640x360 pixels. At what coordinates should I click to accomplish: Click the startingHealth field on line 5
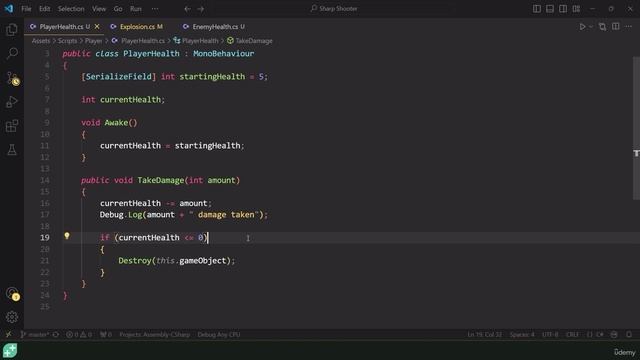[212, 76]
